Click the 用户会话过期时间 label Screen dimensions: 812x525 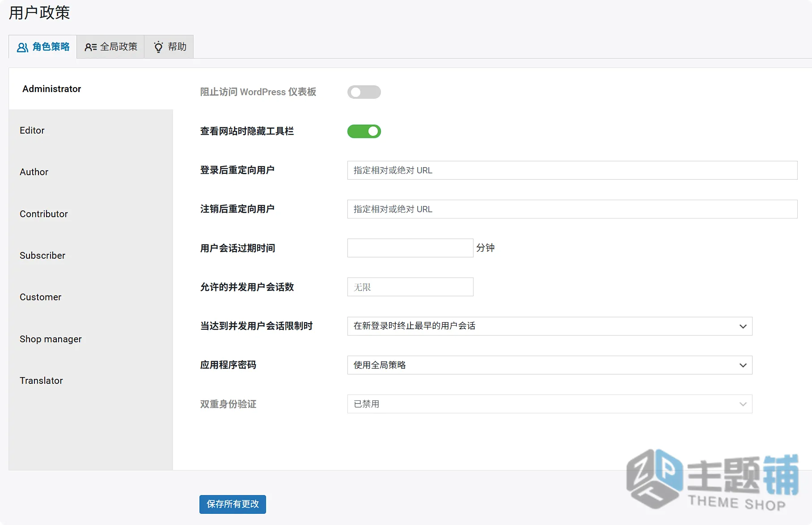[x=237, y=248]
